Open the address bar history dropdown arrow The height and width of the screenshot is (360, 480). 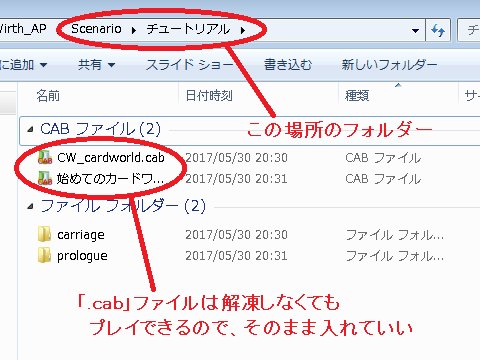pyautogui.click(x=415, y=31)
